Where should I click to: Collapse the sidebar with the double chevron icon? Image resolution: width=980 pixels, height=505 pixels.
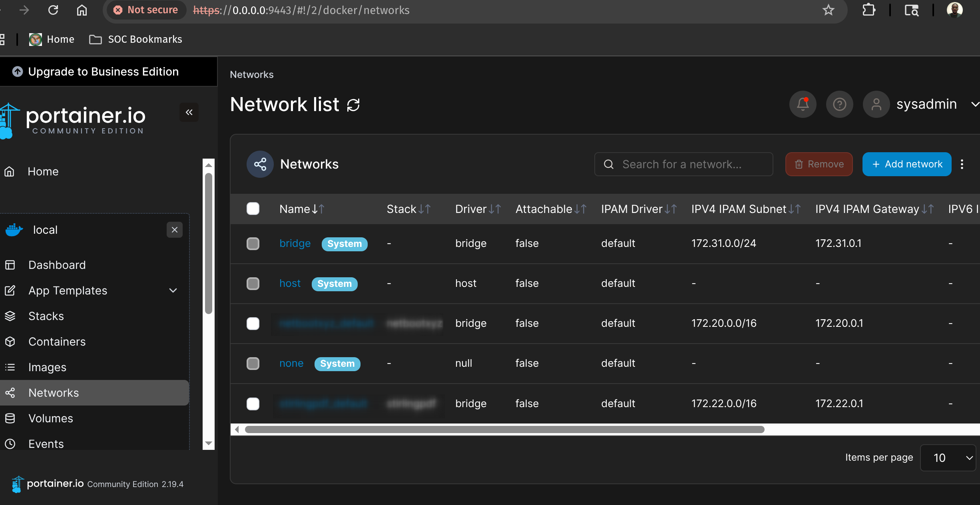click(x=189, y=112)
